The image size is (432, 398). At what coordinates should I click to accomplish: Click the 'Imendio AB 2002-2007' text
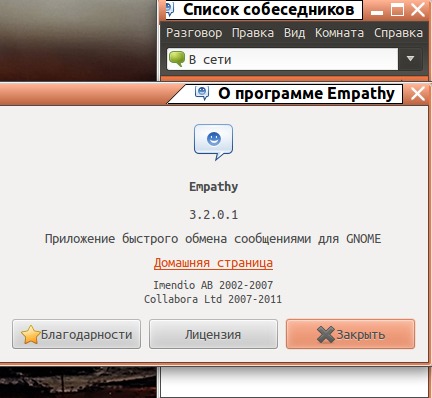[x=213, y=285]
